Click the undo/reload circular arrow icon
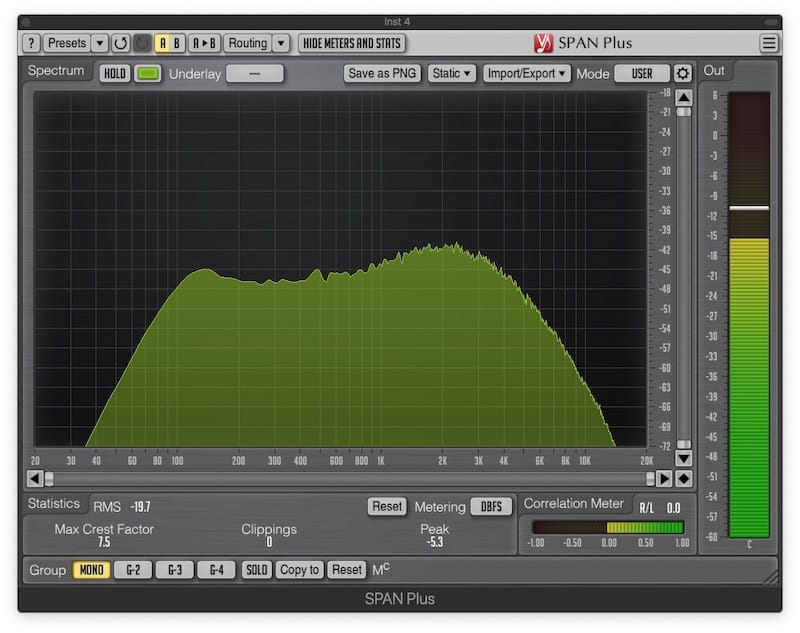This screenshot has height=633, width=800. [x=120, y=43]
